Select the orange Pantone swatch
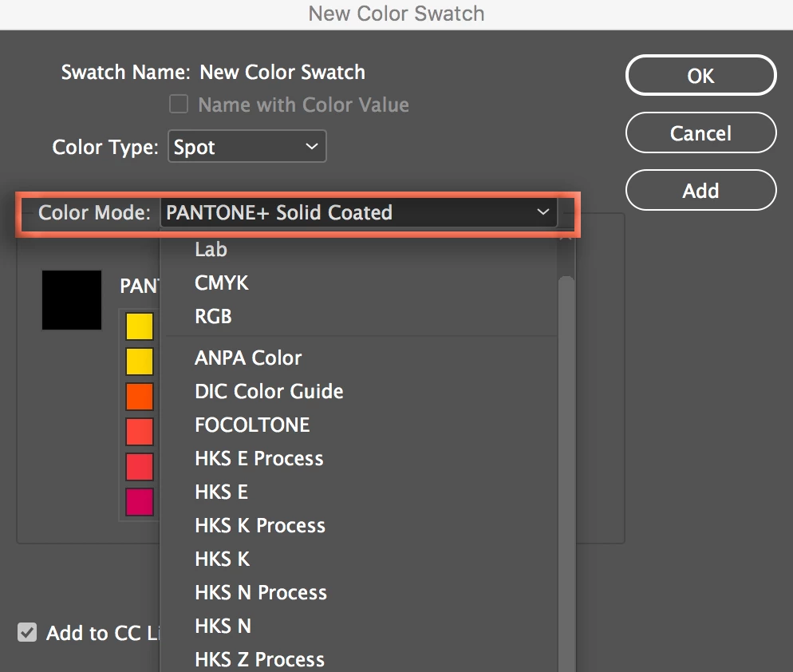The width and height of the screenshot is (793, 672). tap(139, 396)
